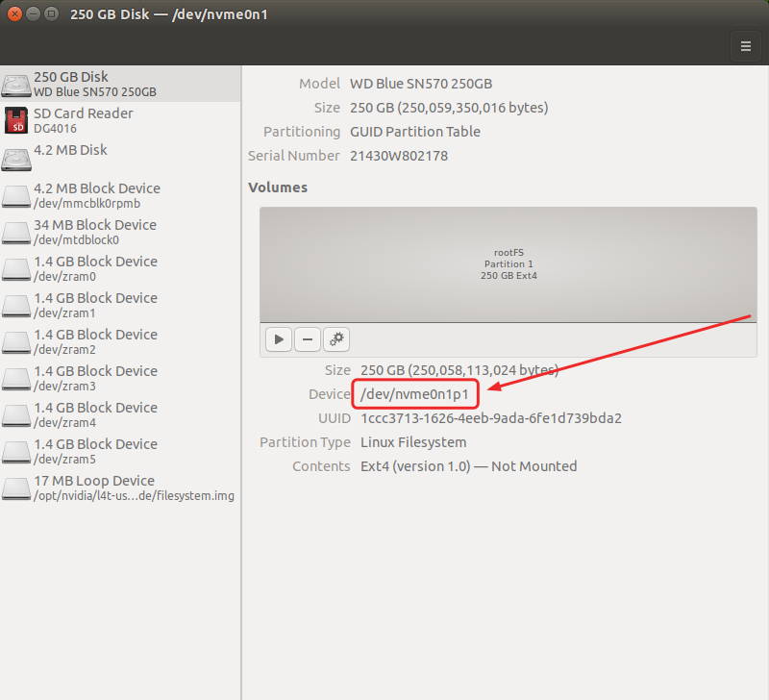Delete selected partition with minus button
This screenshot has width=769, height=700.
pyautogui.click(x=308, y=339)
